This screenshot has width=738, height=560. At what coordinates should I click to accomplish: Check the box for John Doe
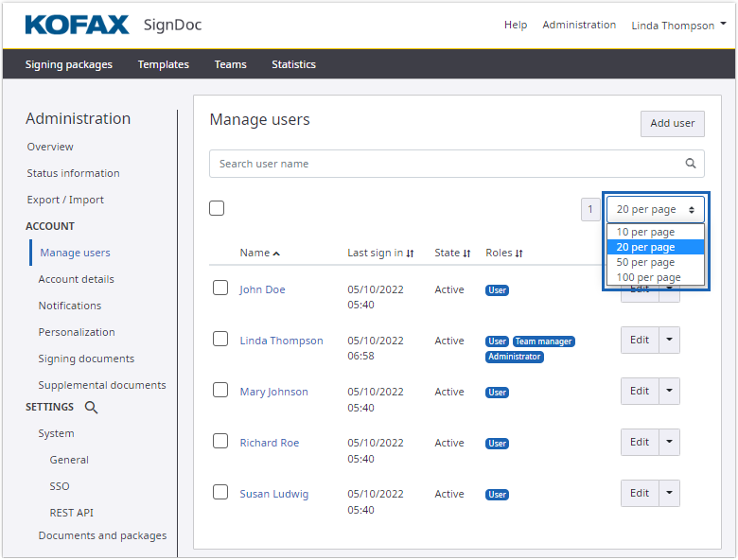220,288
